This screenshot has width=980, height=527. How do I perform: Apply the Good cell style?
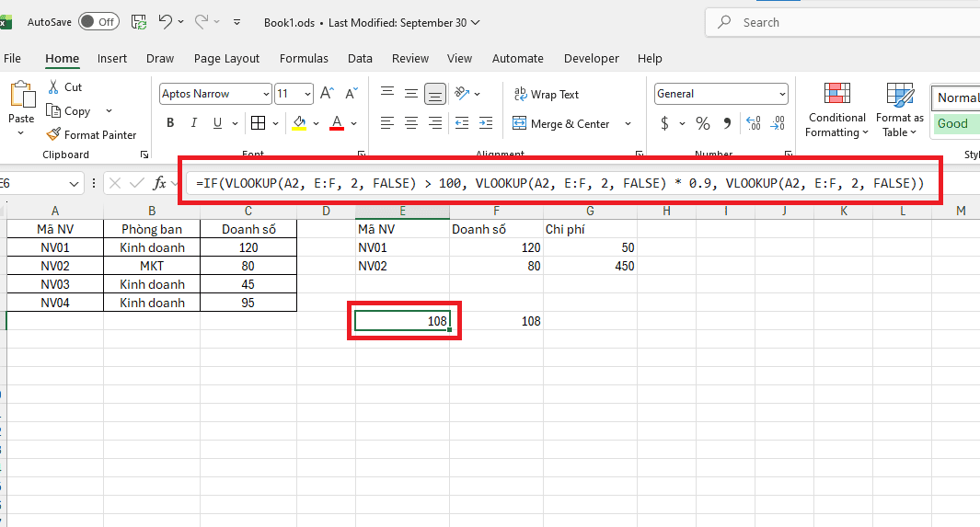pyautogui.click(x=956, y=123)
